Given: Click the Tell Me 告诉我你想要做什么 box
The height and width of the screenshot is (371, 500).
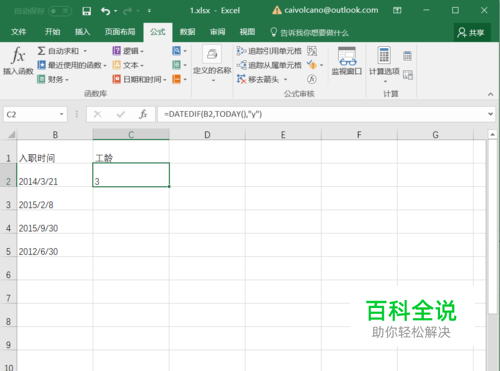Looking at the screenshot, I should (309, 32).
